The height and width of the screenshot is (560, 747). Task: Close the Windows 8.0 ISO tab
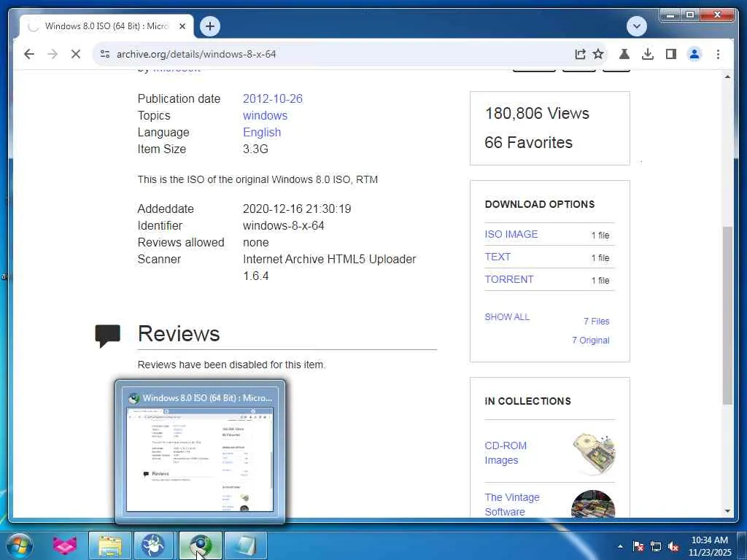coord(182,26)
